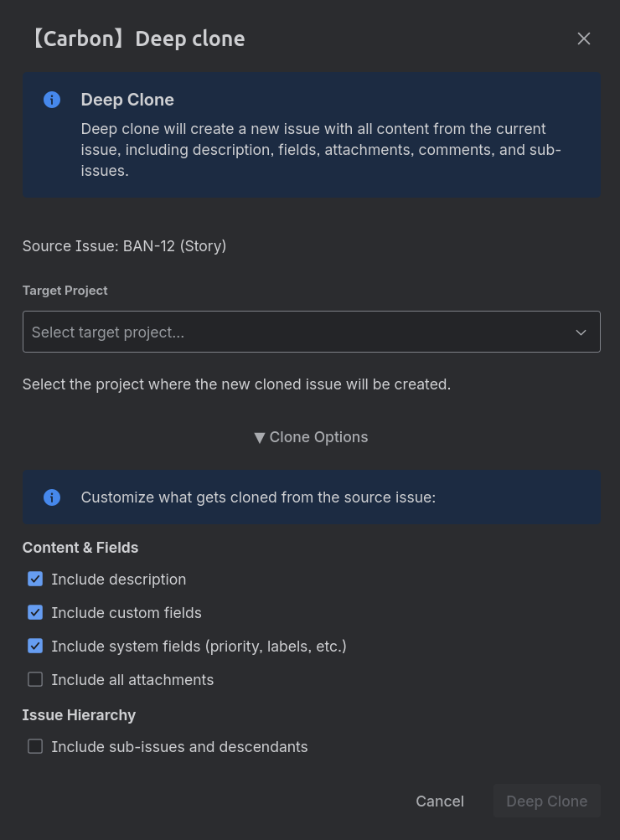Uncheck Include system fields option
The width and height of the screenshot is (620, 840).
pyautogui.click(x=35, y=646)
